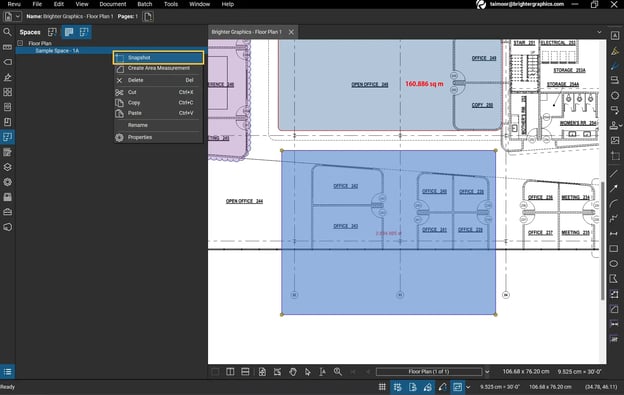This screenshot has height=395, width=624.
Task: Open the Window menu
Action: coord(199,4)
